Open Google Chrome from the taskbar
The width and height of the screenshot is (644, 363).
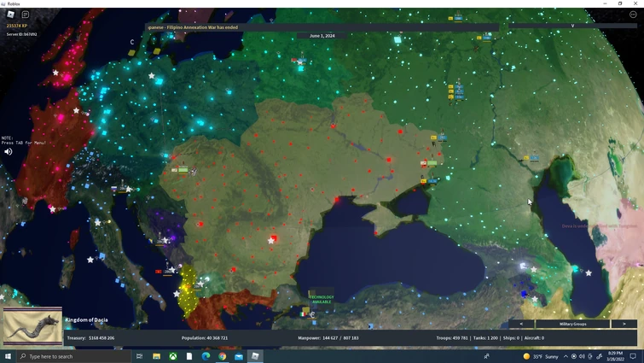tap(222, 356)
